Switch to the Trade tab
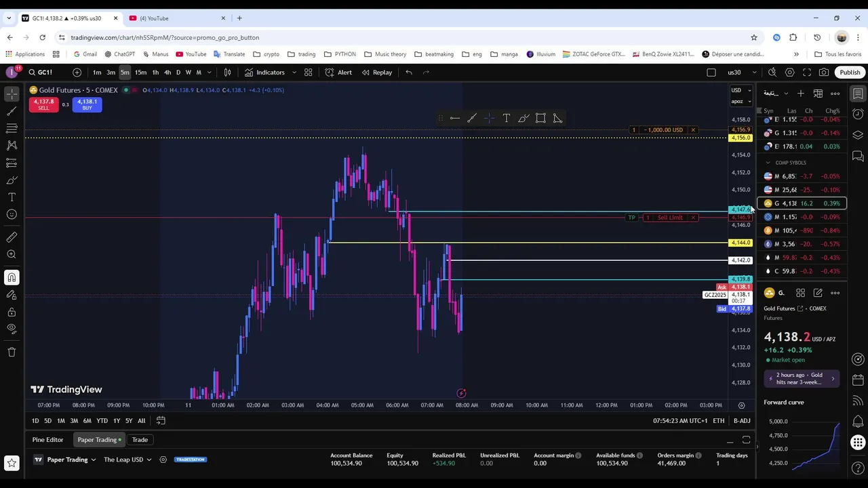The image size is (868, 488). (140, 440)
